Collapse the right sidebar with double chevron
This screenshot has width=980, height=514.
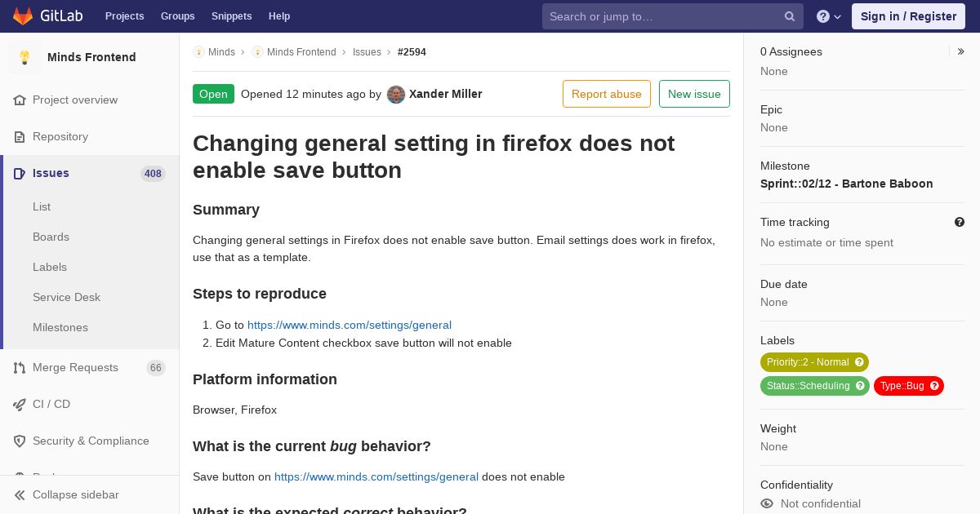coord(961,51)
